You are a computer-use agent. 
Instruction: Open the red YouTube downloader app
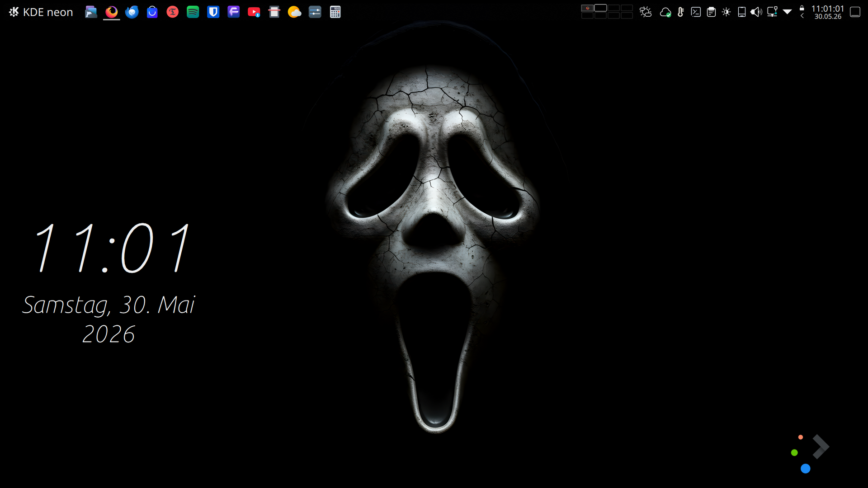[254, 12]
